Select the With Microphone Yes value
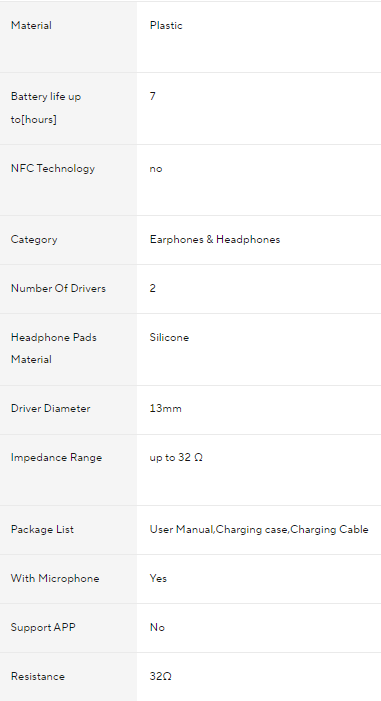Viewport: 381px width, 701px height. pyautogui.click(x=158, y=578)
